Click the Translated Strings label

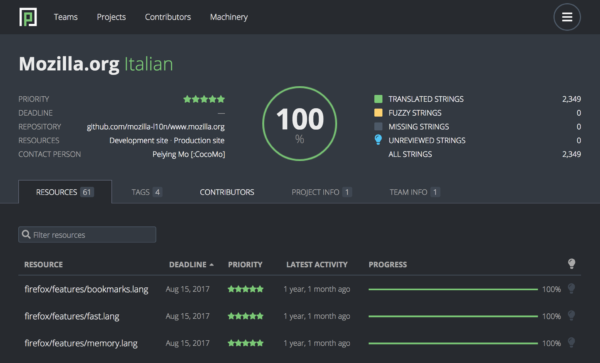[426, 99]
